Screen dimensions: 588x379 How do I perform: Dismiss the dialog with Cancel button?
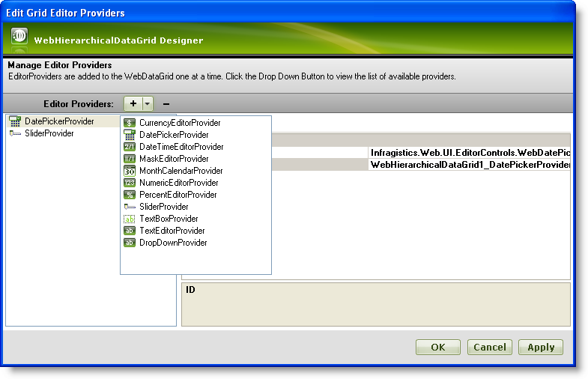click(490, 347)
